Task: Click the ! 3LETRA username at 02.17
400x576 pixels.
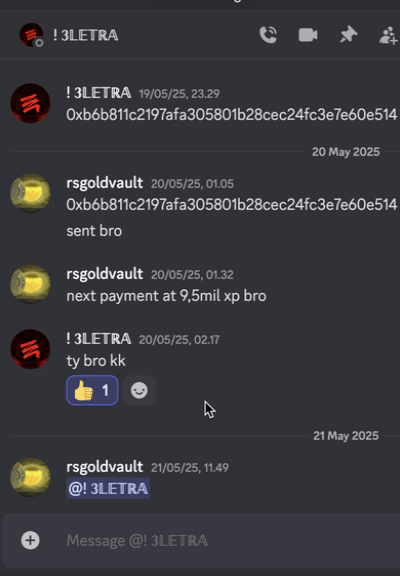Action: (x=98, y=339)
